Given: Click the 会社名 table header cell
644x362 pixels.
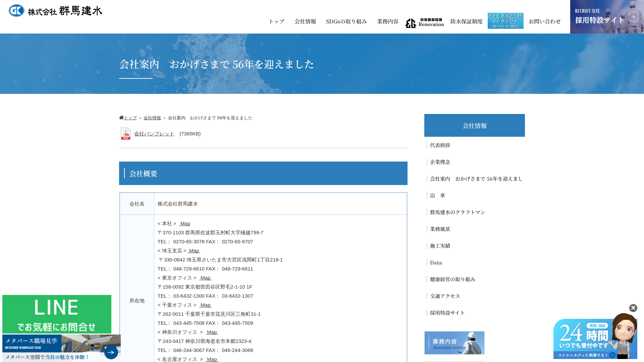Looking at the screenshot, I should click(x=137, y=204).
